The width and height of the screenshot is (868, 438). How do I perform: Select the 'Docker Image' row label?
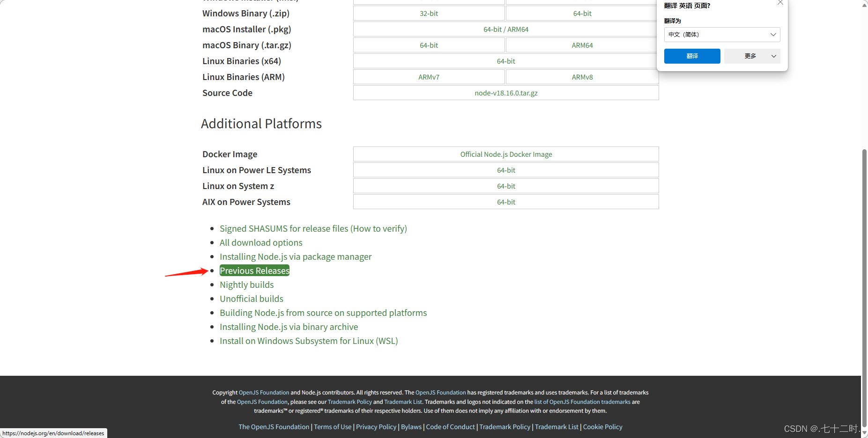tap(230, 154)
